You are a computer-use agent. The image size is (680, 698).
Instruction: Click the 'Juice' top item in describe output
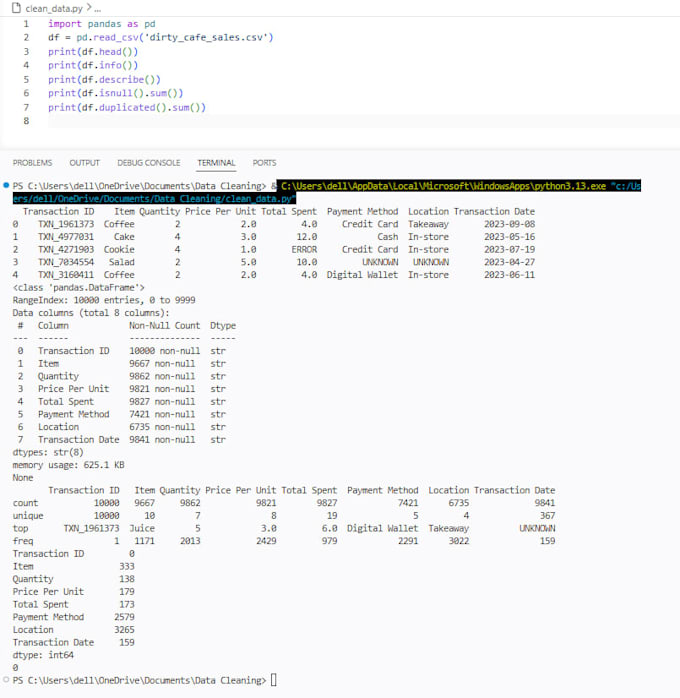pos(142,528)
